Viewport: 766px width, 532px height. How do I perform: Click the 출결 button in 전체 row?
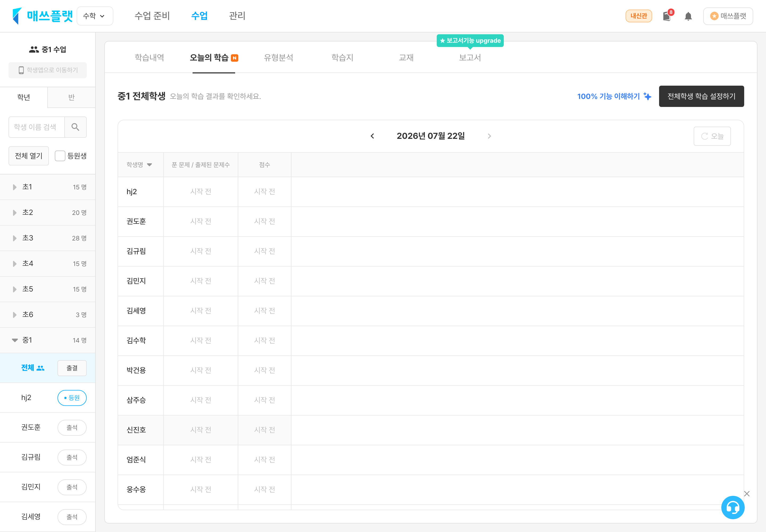click(72, 368)
